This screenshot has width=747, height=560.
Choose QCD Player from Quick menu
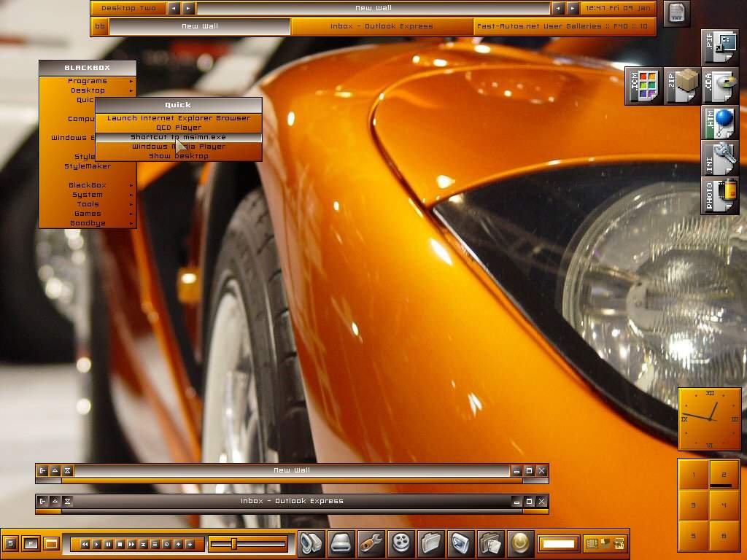pyautogui.click(x=179, y=128)
